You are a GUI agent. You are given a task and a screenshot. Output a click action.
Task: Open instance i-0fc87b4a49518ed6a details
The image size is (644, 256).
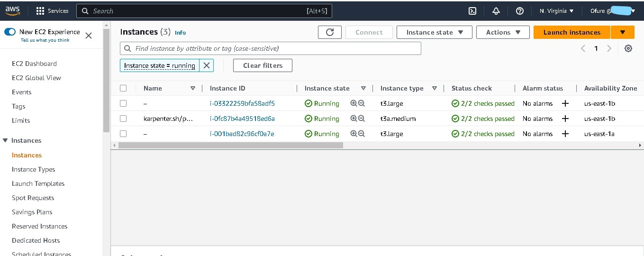tap(242, 119)
